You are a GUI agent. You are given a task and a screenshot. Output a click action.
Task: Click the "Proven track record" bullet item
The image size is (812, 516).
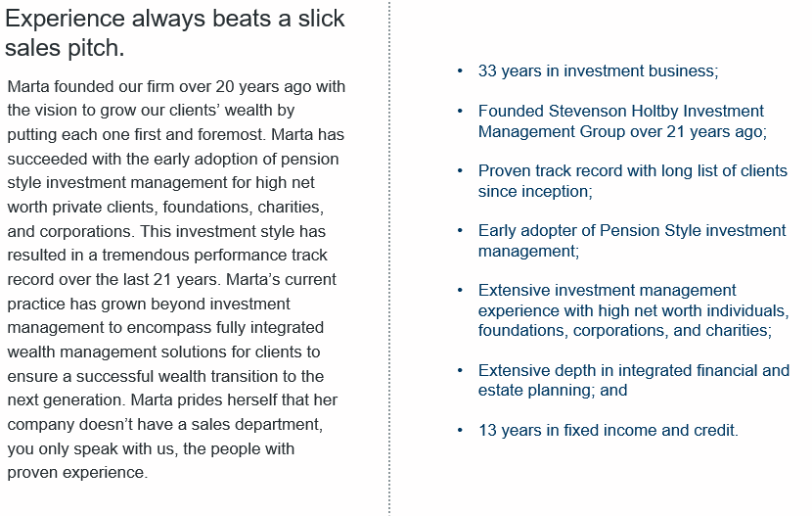pyautogui.click(x=632, y=181)
